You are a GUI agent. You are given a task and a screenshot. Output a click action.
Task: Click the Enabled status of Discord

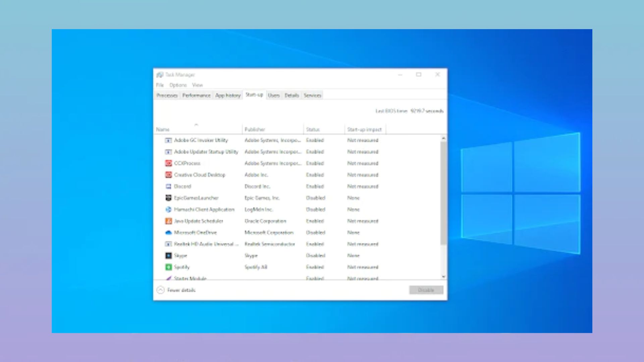(x=315, y=186)
